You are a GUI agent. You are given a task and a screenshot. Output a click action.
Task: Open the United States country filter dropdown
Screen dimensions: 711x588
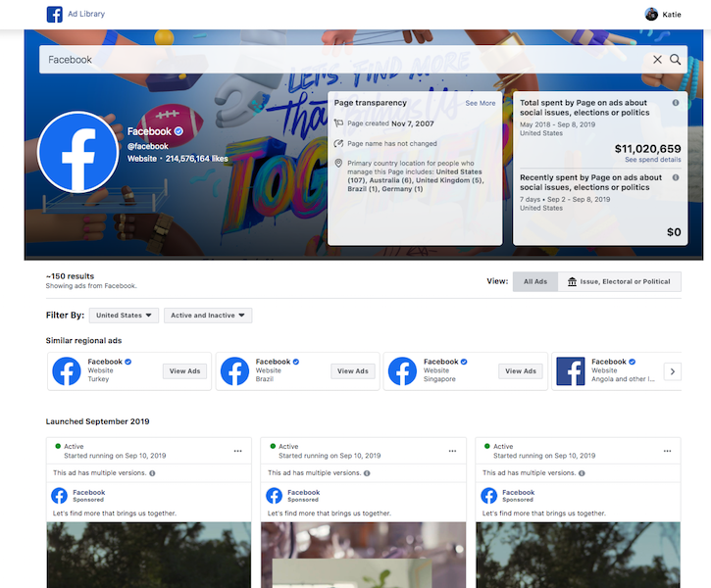pyautogui.click(x=124, y=316)
